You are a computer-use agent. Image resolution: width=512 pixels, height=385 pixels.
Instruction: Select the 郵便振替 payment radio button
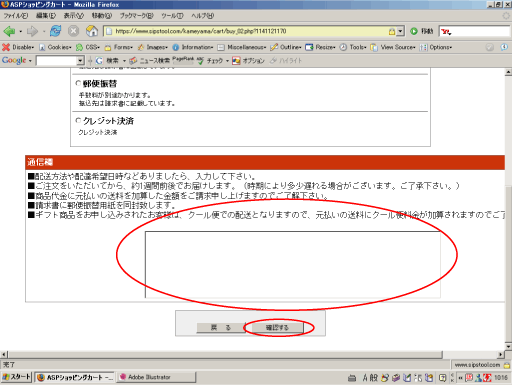[78, 83]
